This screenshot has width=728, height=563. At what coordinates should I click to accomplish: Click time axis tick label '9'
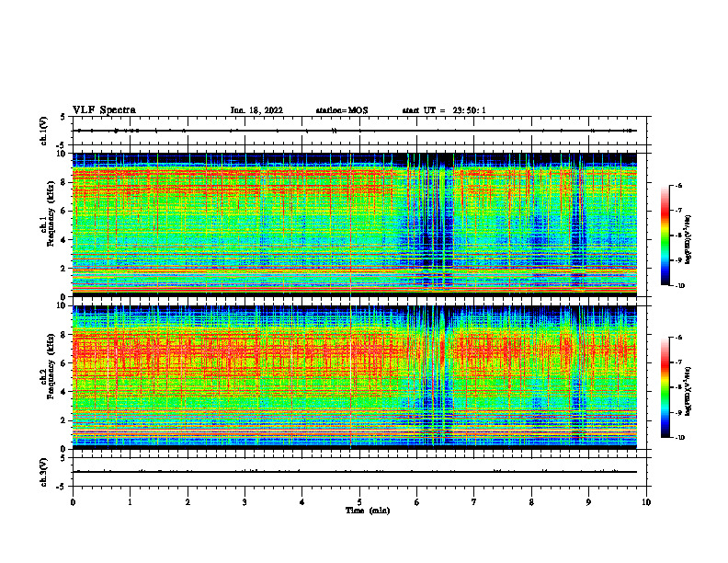[x=588, y=502]
